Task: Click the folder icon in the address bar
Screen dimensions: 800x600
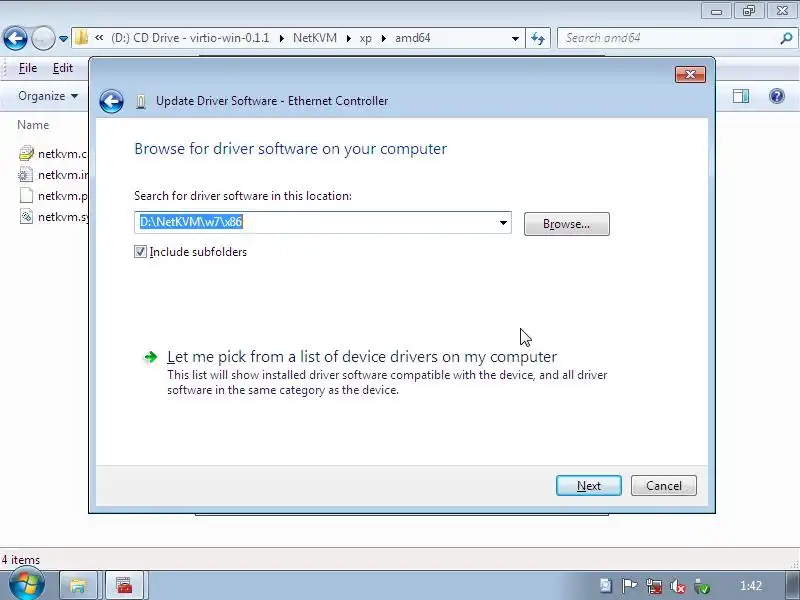Action: [x=81, y=38]
